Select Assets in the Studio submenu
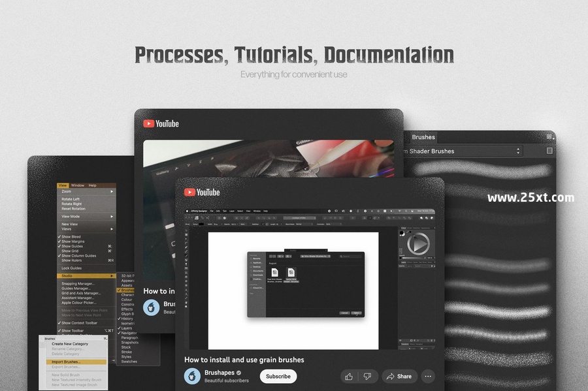This screenshot has width=588, height=391. pos(127,285)
